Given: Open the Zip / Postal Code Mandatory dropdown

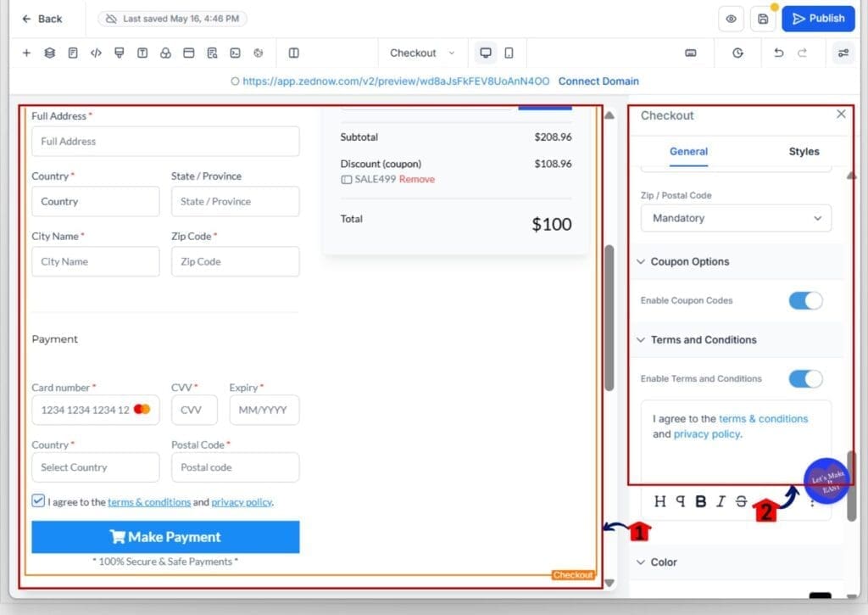Looking at the screenshot, I should 735,218.
